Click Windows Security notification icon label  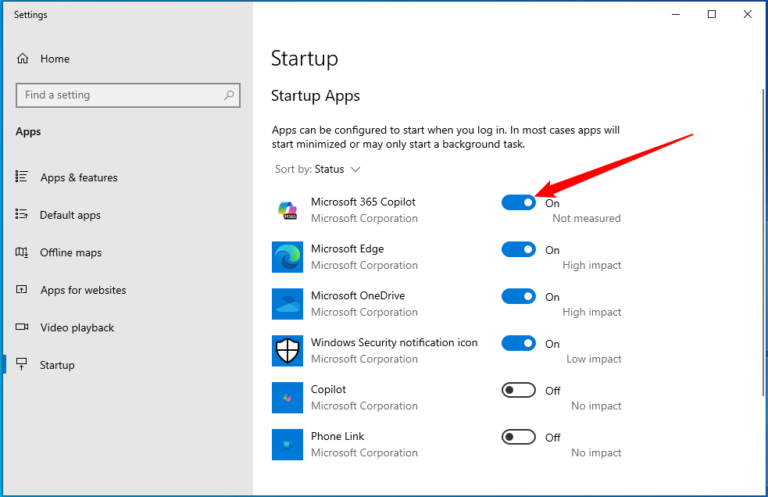394,343
